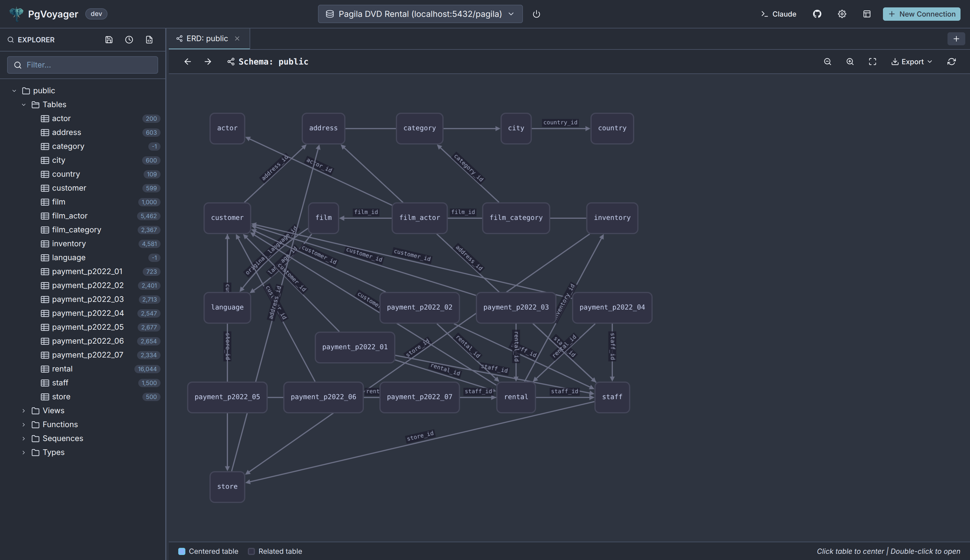Click the Centered table blue color swatch
This screenshot has height=560, width=970.
click(x=182, y=551)
